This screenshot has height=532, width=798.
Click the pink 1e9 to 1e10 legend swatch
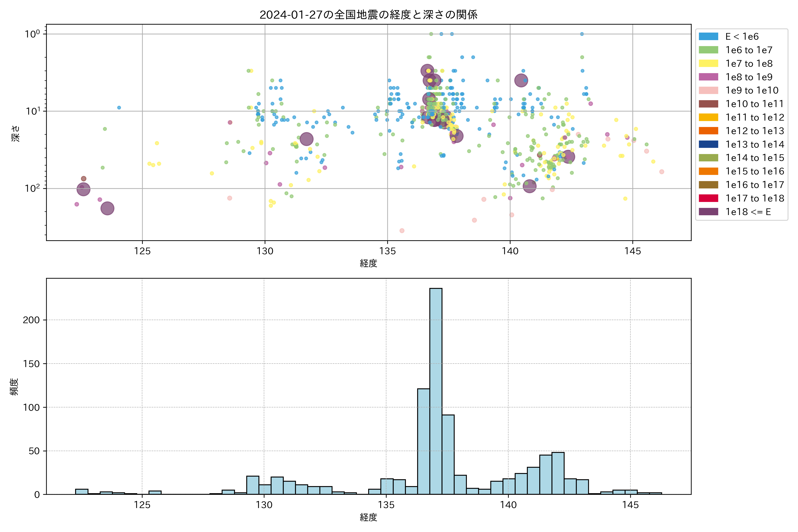point(708,90)
